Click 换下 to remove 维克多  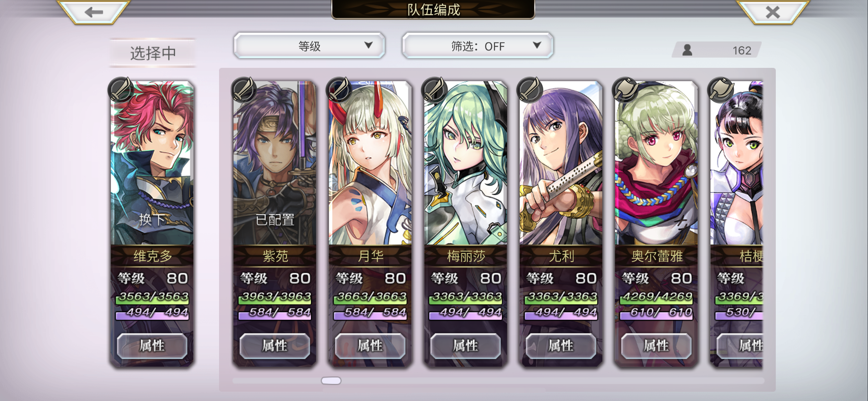click(x=152, y=219)
